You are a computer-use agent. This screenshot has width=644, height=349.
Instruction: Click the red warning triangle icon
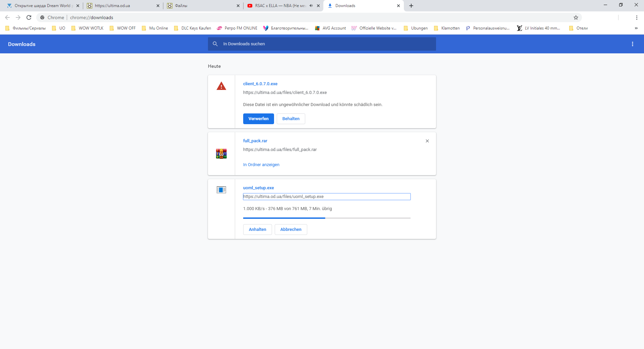click(x=221, y=86)
